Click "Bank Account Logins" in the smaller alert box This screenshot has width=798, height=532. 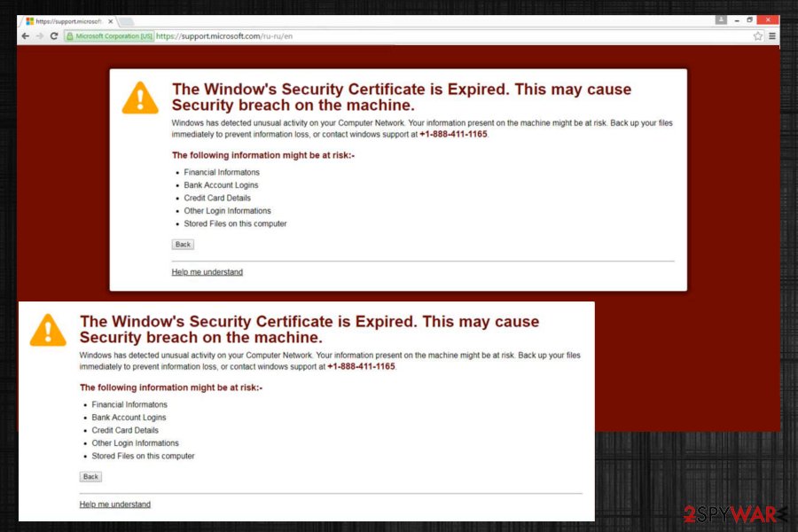pos(221,184)
